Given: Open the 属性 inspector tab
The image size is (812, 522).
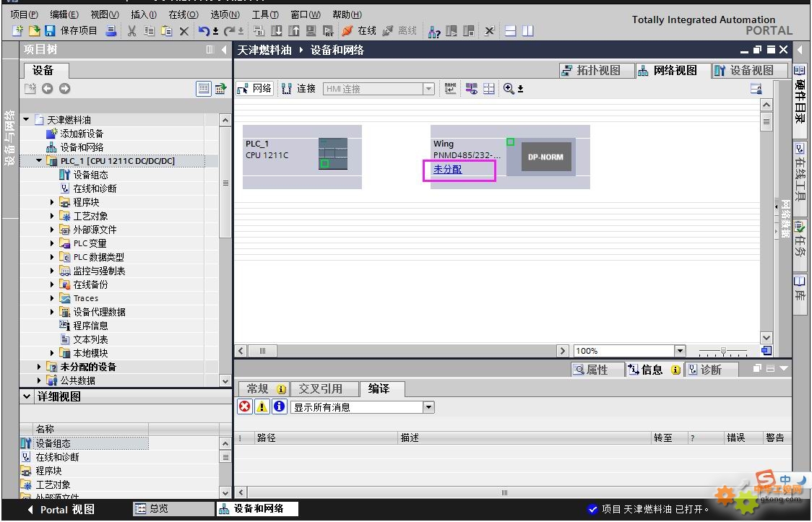Looking at the screenshot, I should (x=597, y=370).
